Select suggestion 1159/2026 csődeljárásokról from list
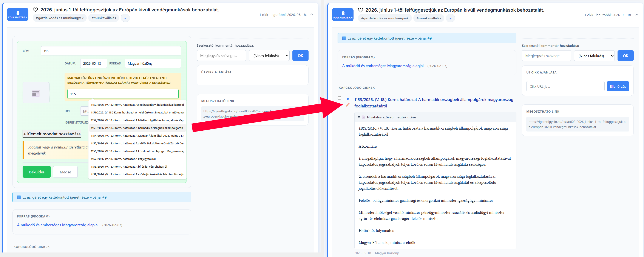The width and height of the screenshot is (644, 257). (137, 174)
